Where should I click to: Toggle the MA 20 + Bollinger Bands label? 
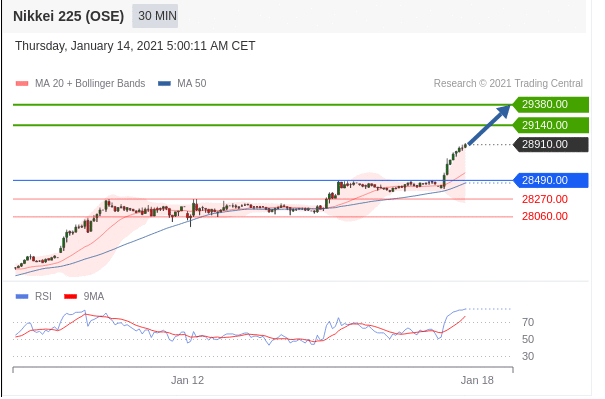90,83
